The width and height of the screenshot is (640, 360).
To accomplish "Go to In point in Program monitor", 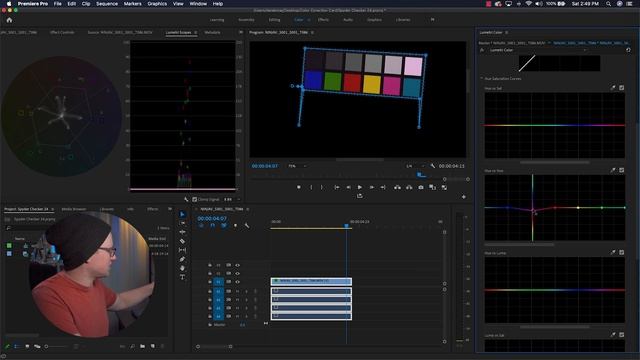I will [337, 187].
